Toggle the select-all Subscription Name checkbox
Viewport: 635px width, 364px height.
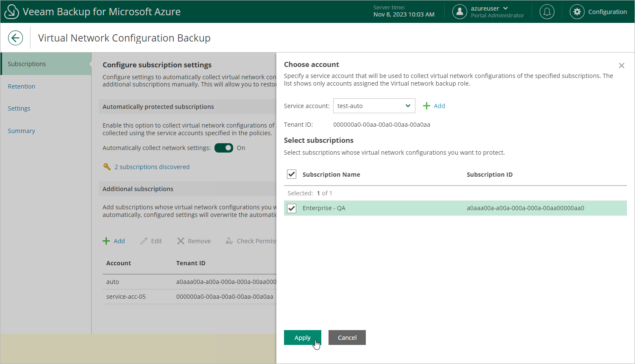click(292, 174)
